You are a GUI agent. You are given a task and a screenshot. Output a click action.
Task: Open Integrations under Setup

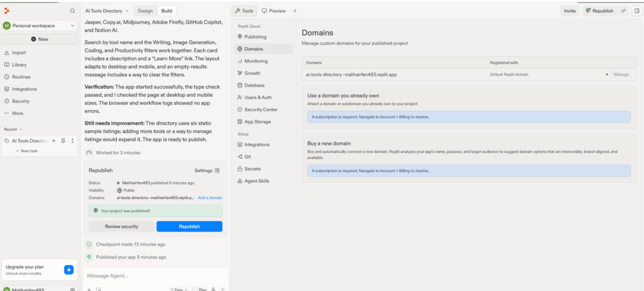pos(264,144)
